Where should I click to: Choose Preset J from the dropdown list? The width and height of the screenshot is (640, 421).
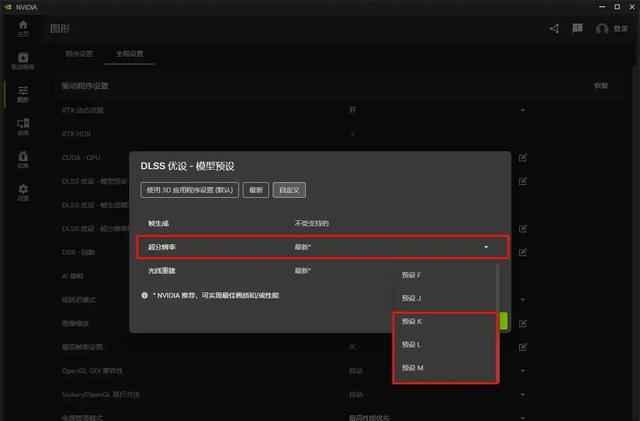[444, 298]
